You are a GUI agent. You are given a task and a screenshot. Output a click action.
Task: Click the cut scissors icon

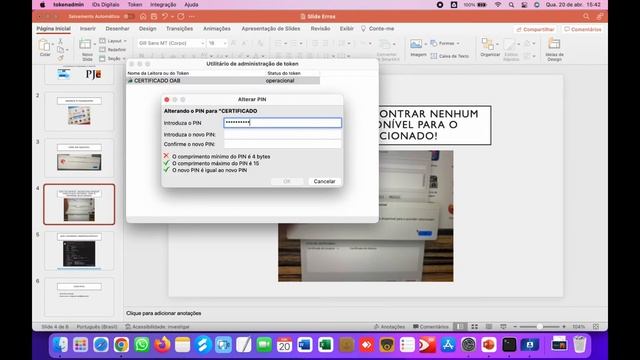click(x=60, y=41)
